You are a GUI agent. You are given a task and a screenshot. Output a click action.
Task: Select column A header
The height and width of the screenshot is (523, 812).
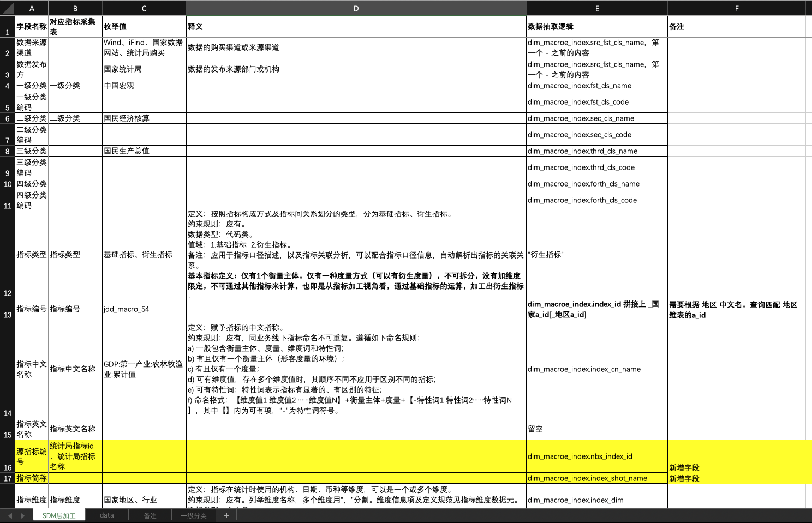tap(32, 8)
